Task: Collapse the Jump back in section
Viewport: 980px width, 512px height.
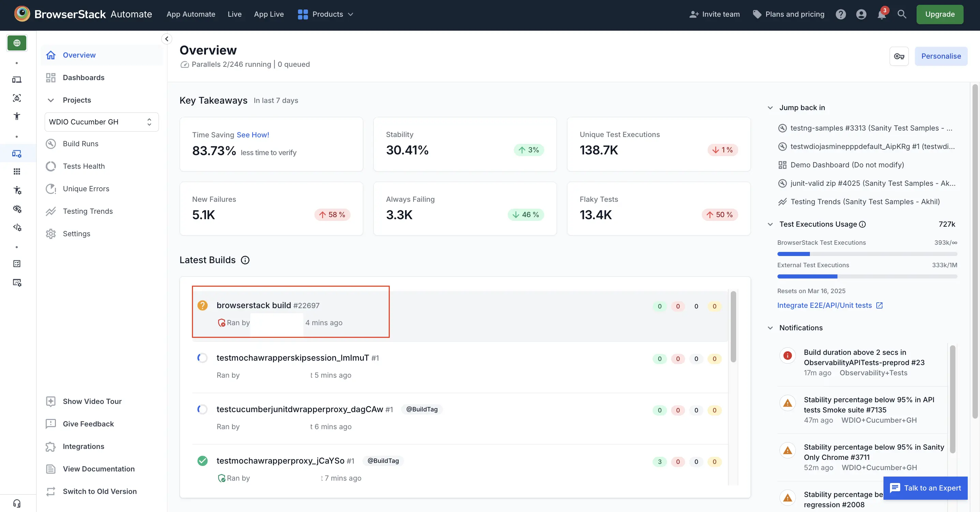Action: click(770, 108)
